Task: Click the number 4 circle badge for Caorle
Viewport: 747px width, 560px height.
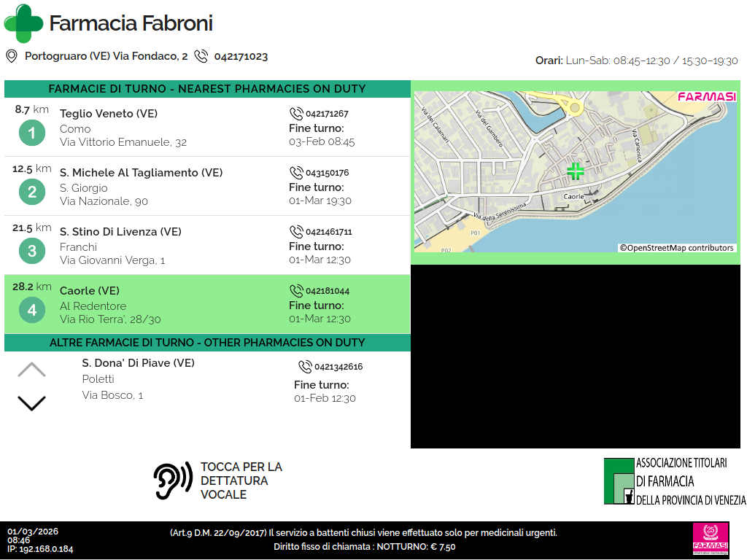Action: 31,310
